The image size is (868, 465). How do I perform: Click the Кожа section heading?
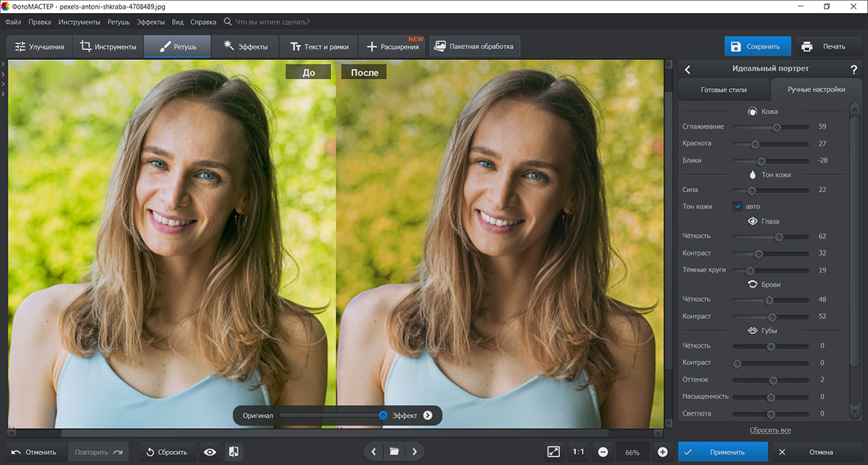(x=763, y=111)
